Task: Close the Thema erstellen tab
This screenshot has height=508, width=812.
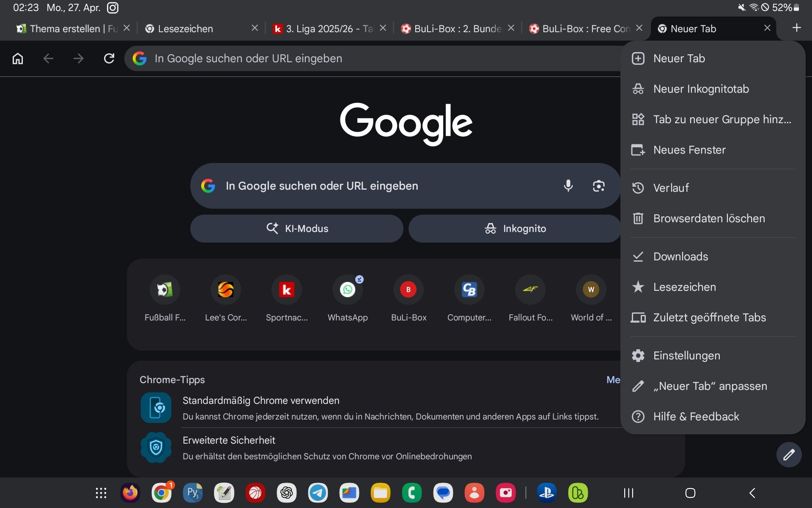Action: (126, 28)
